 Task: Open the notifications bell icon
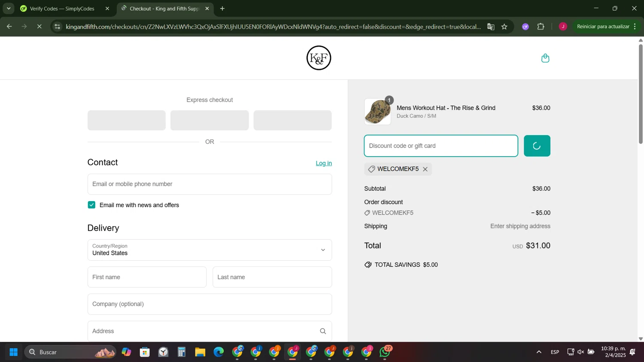(x=632, y=352)
